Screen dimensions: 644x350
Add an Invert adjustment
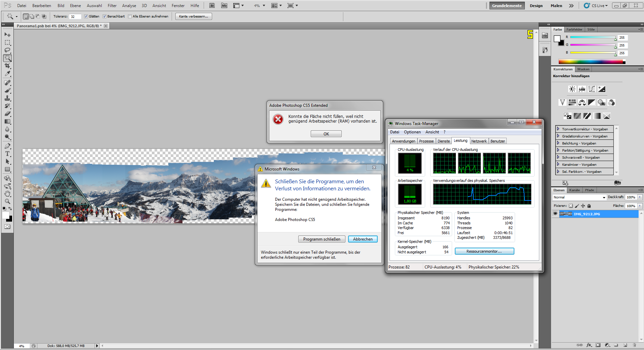coord(567,116)
